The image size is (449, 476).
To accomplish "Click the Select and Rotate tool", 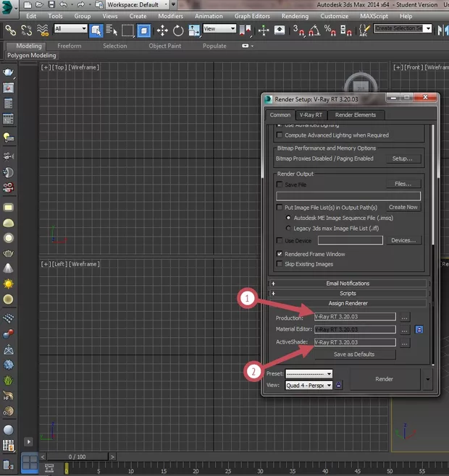I will coord(177,30).
